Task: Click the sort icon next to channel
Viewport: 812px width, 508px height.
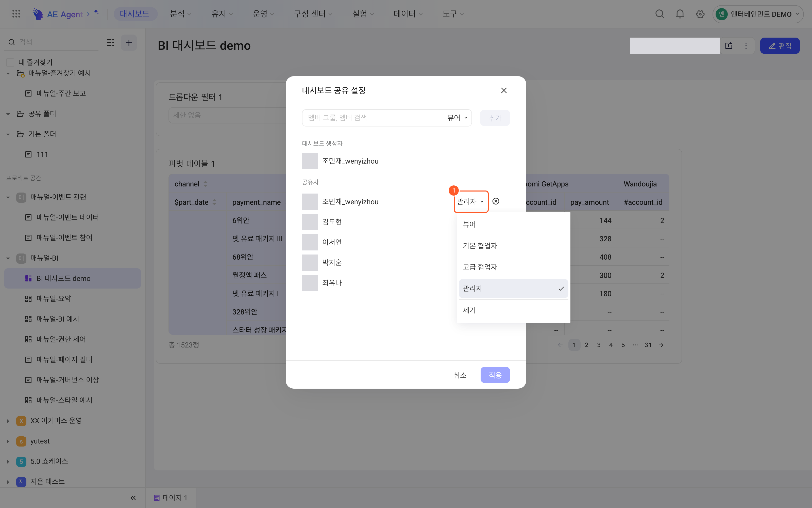Action: [205, 184]
